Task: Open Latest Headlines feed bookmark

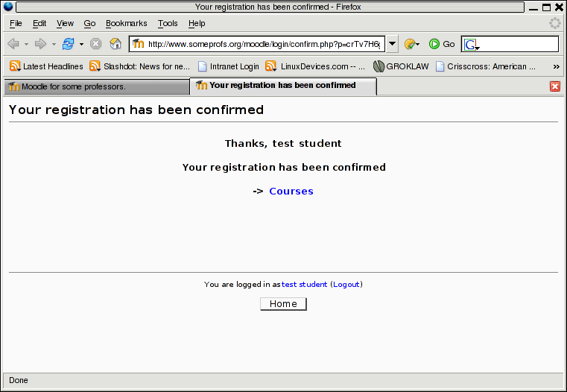Action: click(46, 66)
